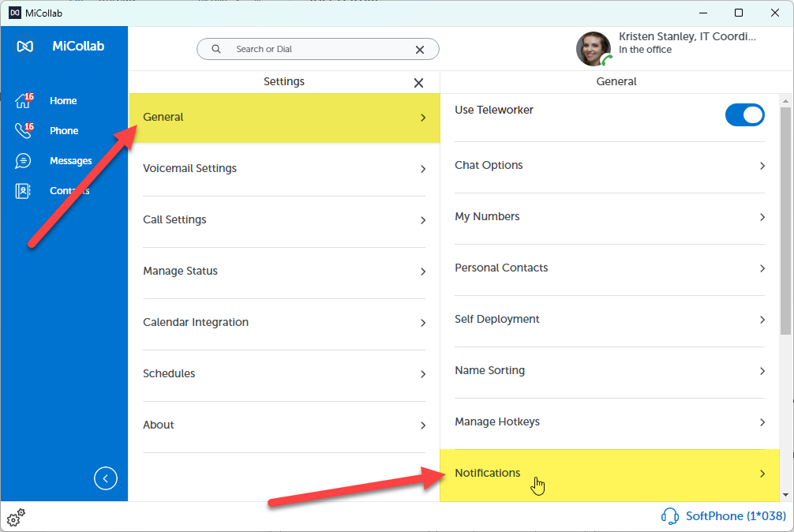Expand Self Deployment chevron

tap(762, 320)
